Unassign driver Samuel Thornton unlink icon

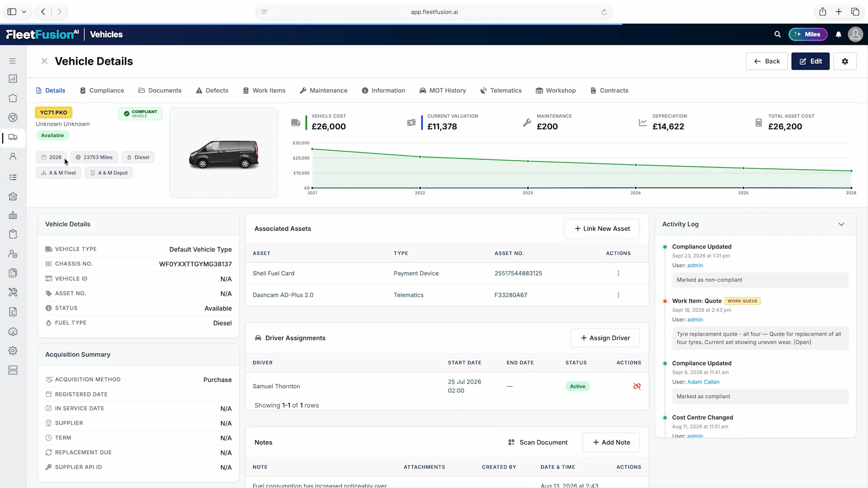637,386
